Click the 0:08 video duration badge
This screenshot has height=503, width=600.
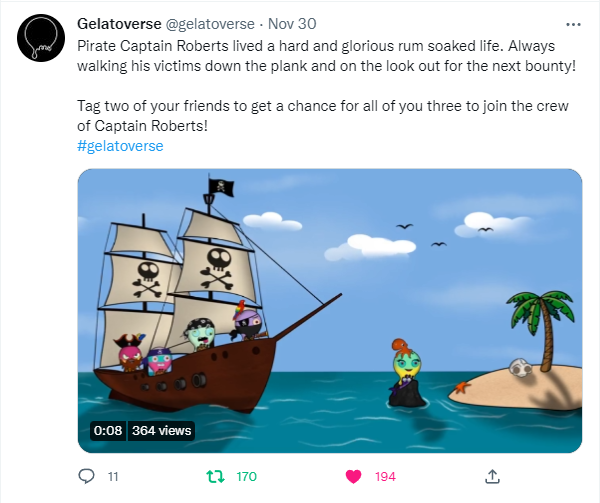(108, 431)
